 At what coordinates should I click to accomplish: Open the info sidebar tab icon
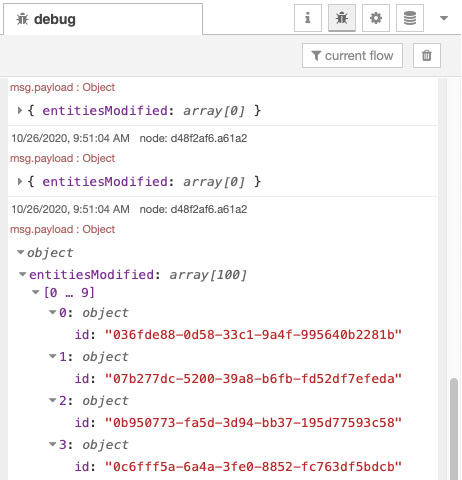308,18
